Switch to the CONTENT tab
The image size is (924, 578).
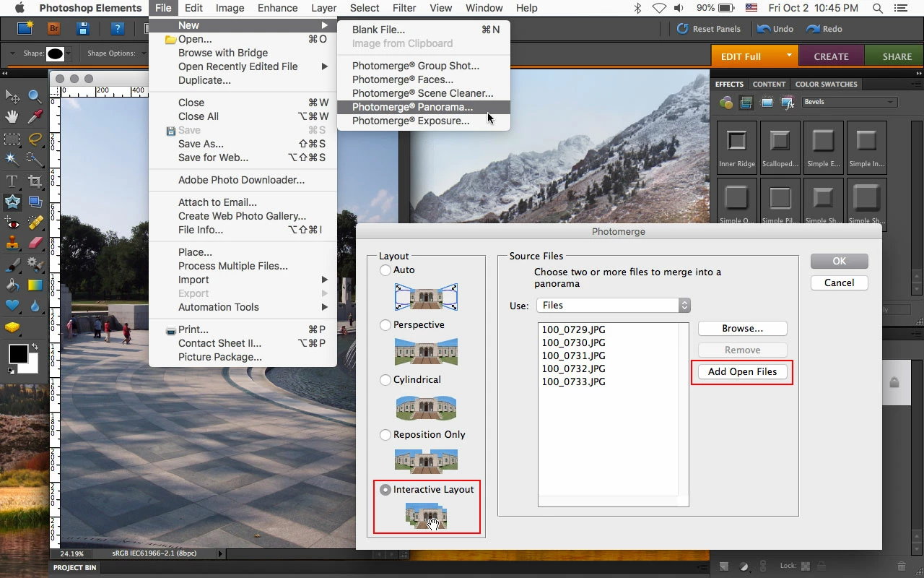click(769, 84)
